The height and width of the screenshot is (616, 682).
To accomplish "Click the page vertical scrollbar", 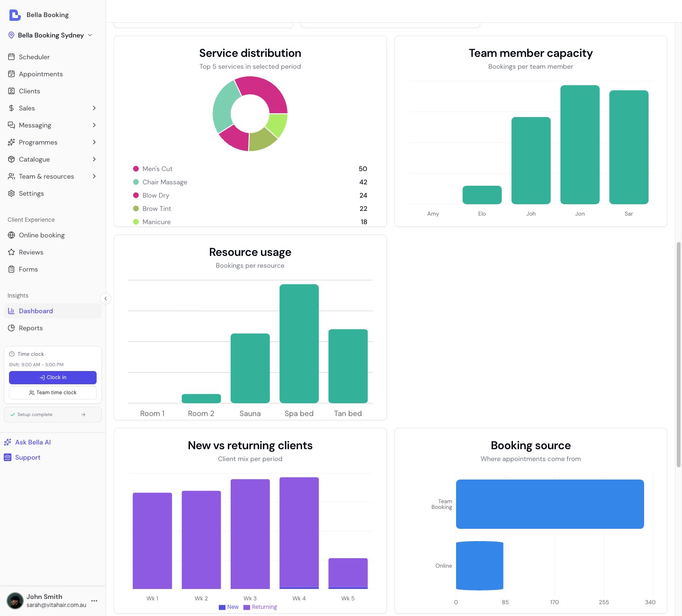I will (679, 354).
